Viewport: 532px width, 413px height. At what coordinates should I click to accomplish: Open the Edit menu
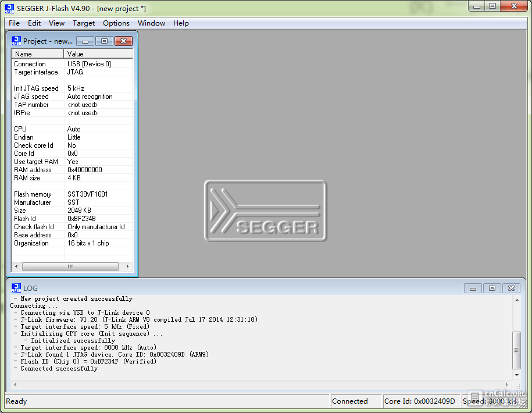pos(34,23)
